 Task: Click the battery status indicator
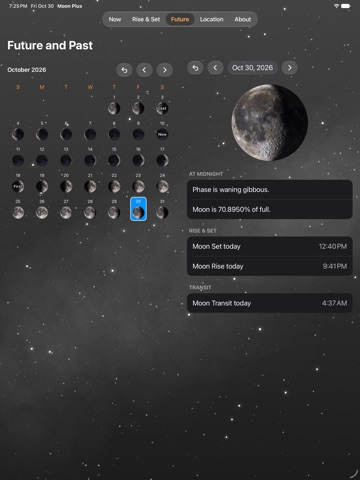tap(346, 6)
